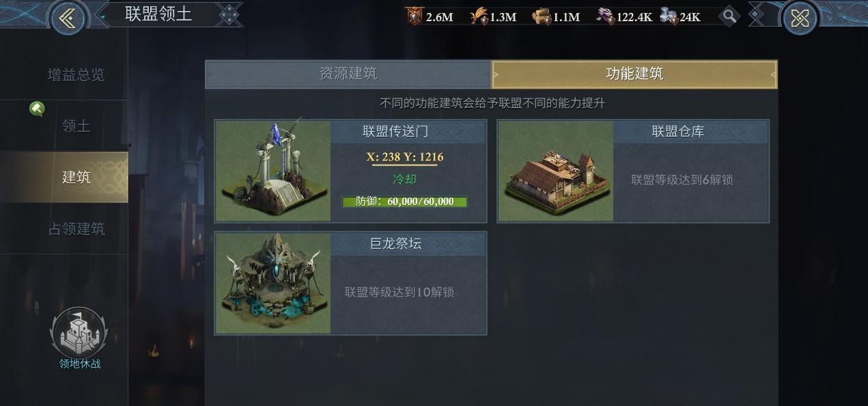This screenshot has width=868, height=406.
Task: Click the 联盟传送门 building thumbnail
Action: tap(273, 171)
